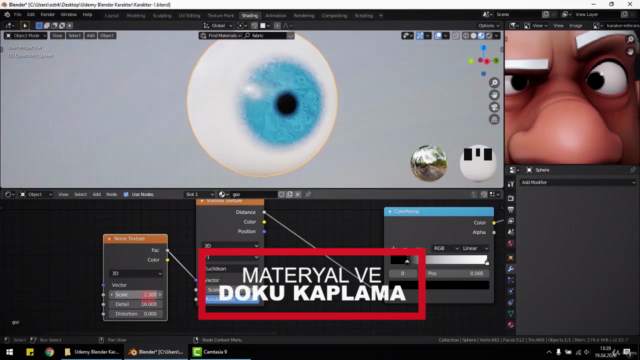
Task: Click image editor pan hand icon
Action: click(x=631, y=51)
